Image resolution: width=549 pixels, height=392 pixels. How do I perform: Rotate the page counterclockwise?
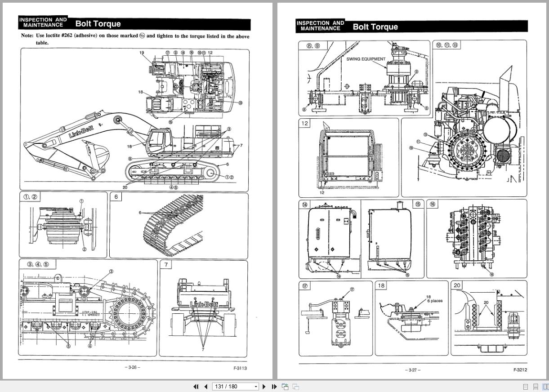[285, 386]
